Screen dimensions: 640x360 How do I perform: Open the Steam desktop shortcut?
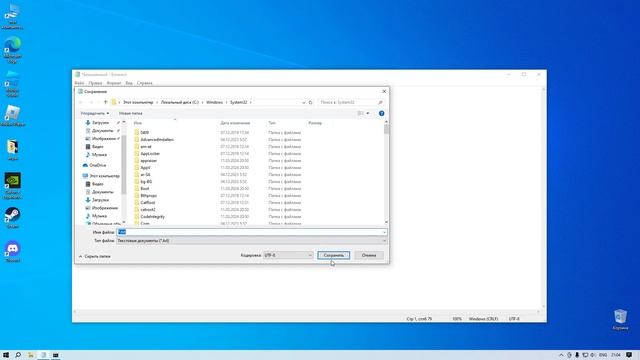click(x=13, y=218)
